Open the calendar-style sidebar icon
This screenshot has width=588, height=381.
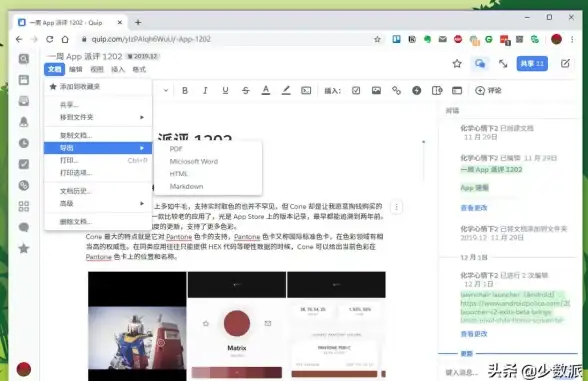[x=24, y=80]
